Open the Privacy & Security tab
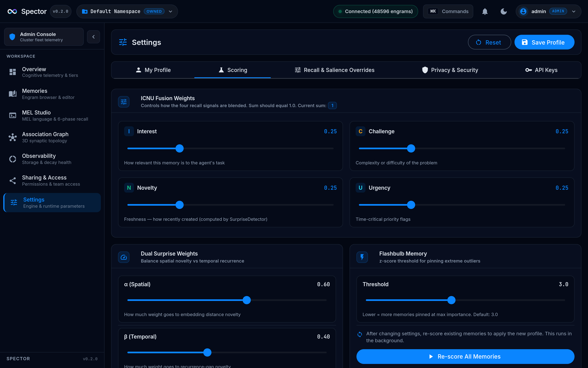The width and height of the screenshot is (588, 368). point(450,70)
